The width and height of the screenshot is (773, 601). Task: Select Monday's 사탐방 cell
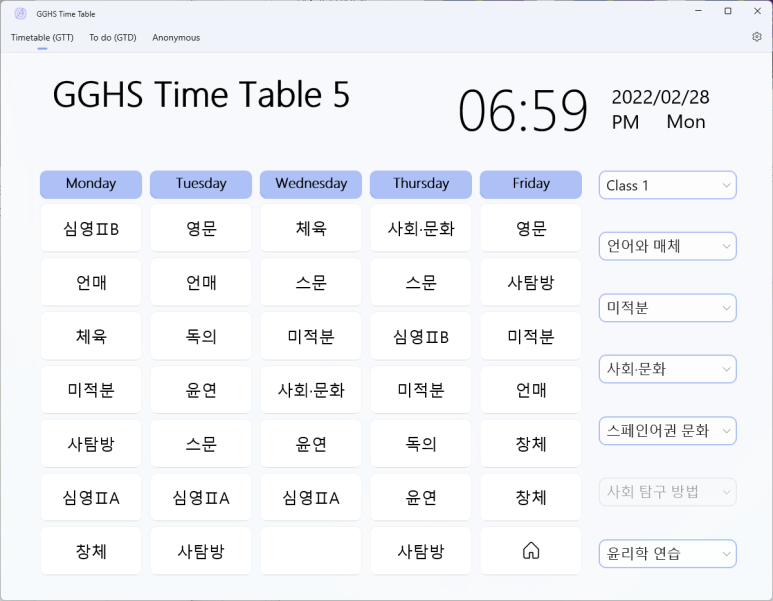pos(91,443)
